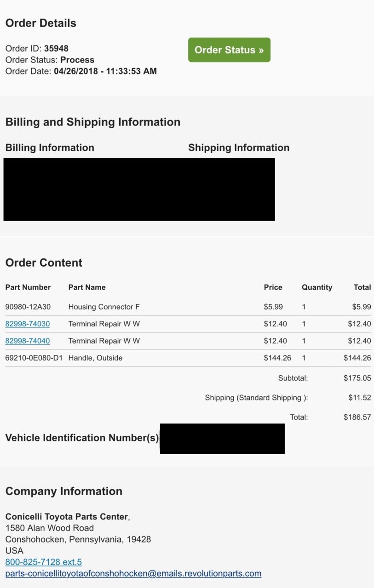The image size is (374, 588).
Task: Click the order total $186.57
Action: tap(357, 417)
